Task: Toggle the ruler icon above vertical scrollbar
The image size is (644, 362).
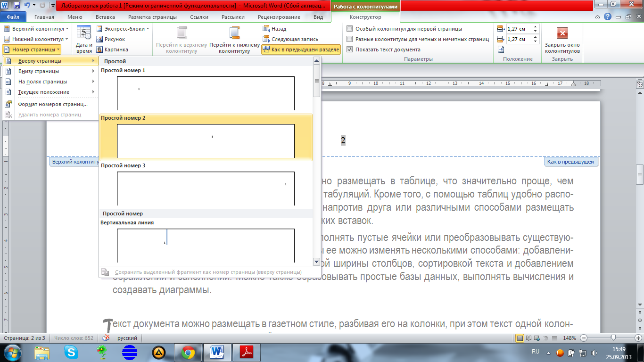Action: [x=640, y=85]
